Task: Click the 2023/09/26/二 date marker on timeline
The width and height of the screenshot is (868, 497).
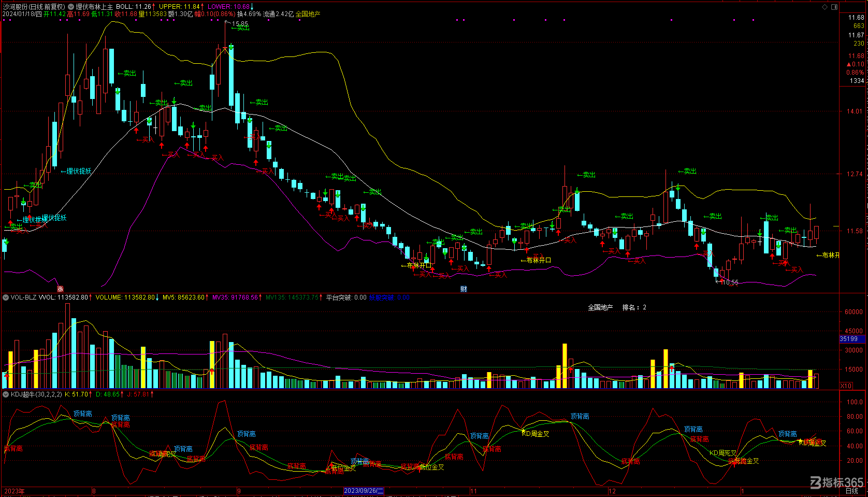Action: (x=364, y=491)
